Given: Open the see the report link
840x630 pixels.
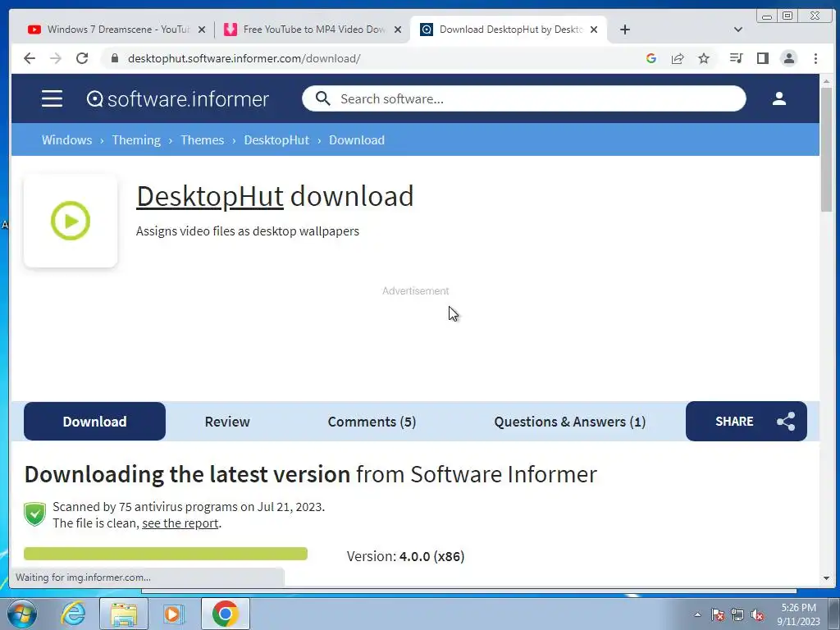Looking at the screenshot, I should coord(180,523).
